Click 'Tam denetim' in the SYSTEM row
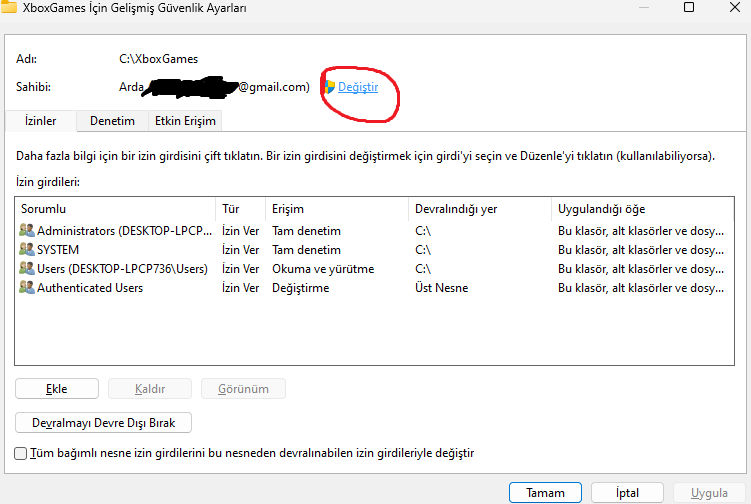751x504 pixels. pos(307,250)
